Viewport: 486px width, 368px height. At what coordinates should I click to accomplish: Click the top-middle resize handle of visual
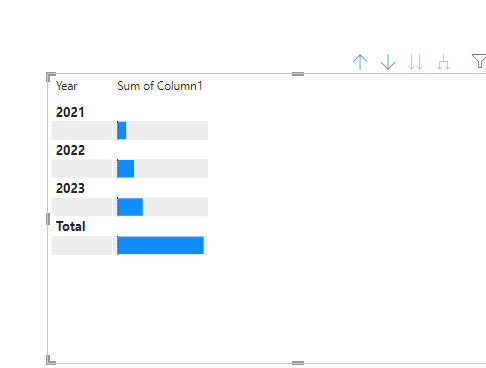tap(298, 74)
